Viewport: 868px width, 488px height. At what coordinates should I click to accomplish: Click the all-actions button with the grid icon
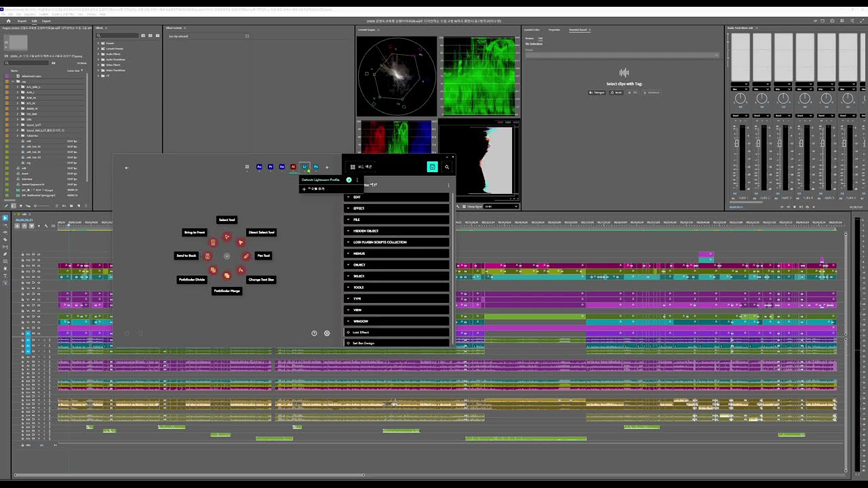click(x=361, y=167)
